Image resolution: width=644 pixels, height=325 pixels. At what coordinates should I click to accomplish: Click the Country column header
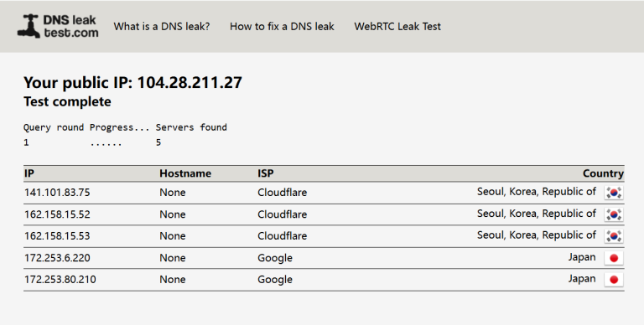(603, 173)
